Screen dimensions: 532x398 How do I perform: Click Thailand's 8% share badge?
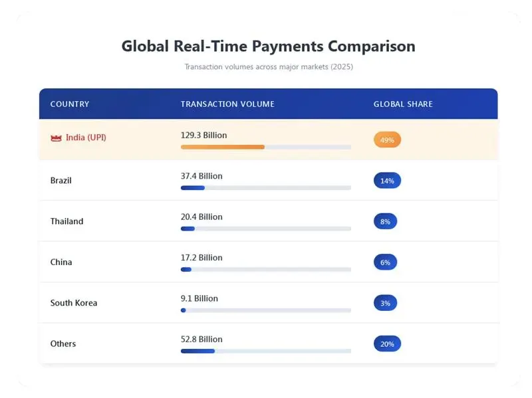[x=385, y=222]
